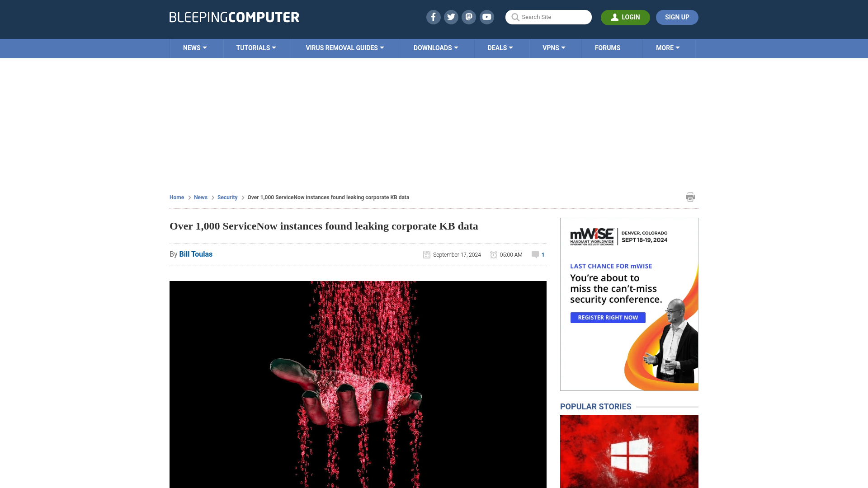This screenshot has height=488, width=868.
Task: Click the BleepingComputer Twitter icon
Action: click(x=451, y=17)
